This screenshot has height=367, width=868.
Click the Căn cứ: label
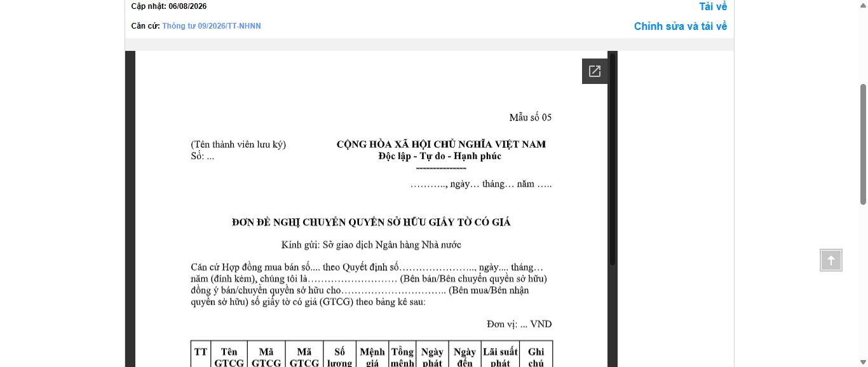point(146,26)
